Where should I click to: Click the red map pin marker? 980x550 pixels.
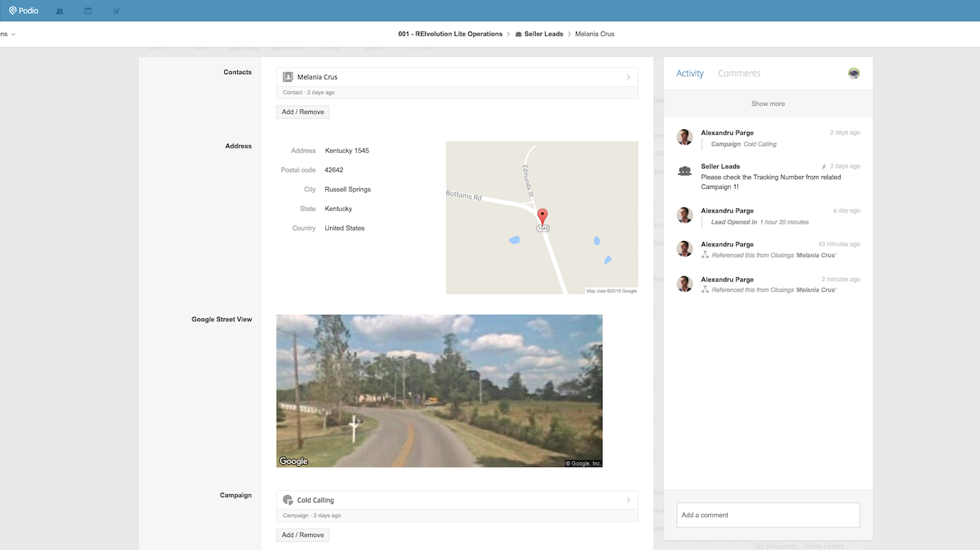(542, 217)
